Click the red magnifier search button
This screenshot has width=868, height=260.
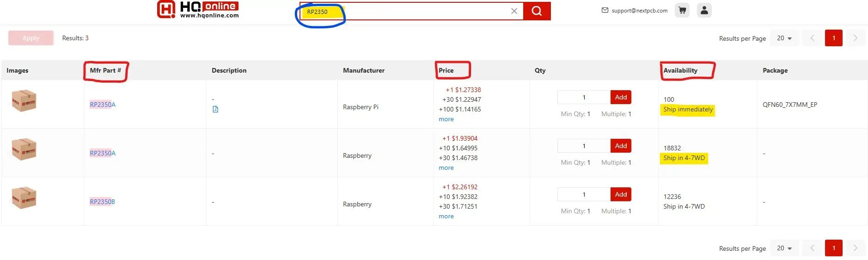tap(537, 11)
